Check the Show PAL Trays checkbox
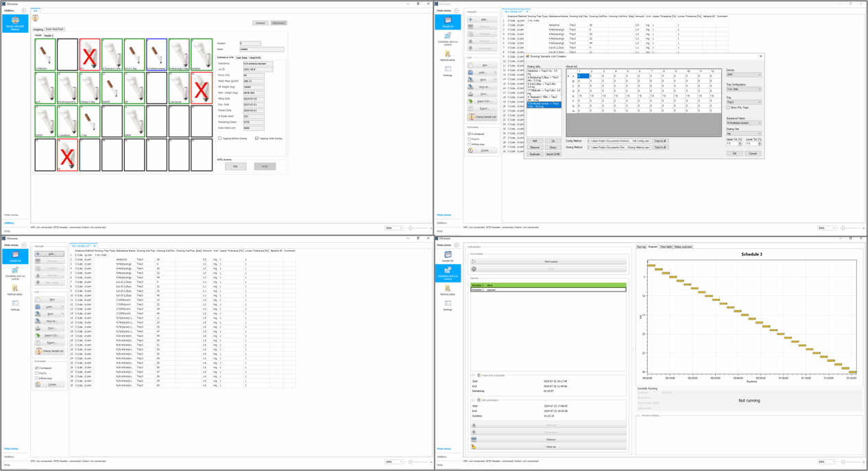The width and height of the screenshot is (868, 471). [728, 108]
